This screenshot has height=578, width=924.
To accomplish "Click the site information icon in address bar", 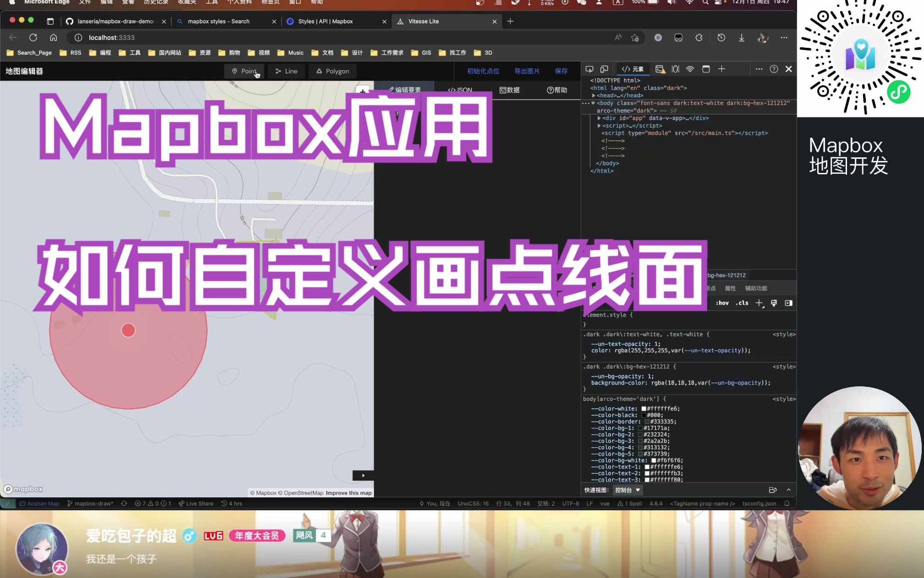I will (x=78, y=38).
